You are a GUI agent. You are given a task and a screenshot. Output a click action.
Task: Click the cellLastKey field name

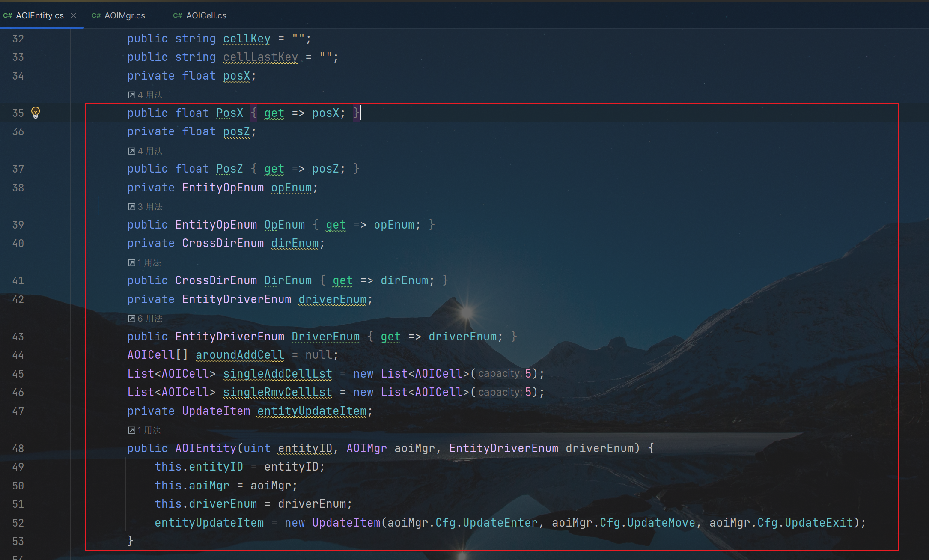(260, 57)
